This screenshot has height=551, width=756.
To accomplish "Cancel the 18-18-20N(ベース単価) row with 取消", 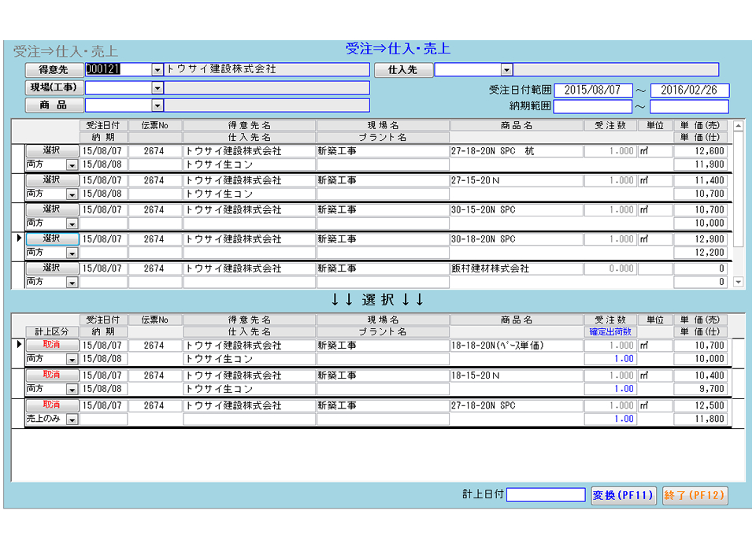I will pyautogui.click(x=52, y=345).
